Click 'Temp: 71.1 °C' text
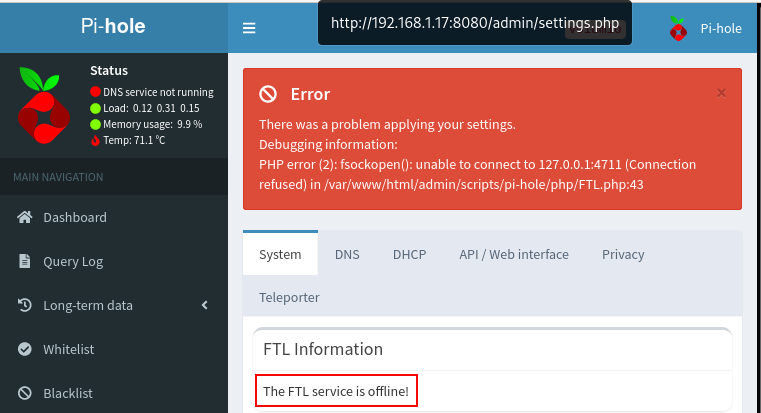Screen dimensions: 761x413 pos(134,140)
